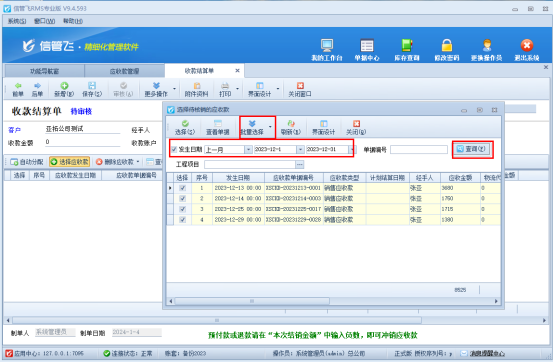
Task: Open 单据中心 document center icon
Action: [x=367, y=46]
